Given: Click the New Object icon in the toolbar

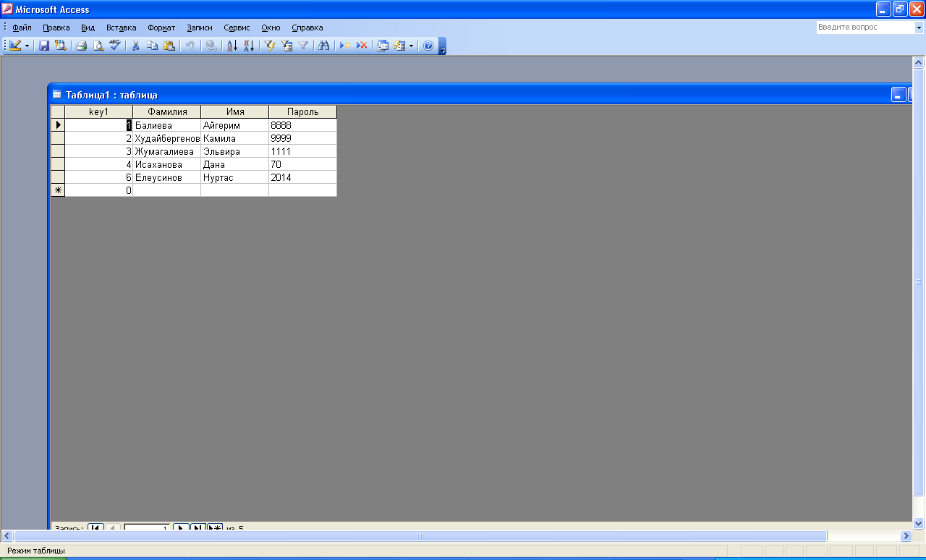Looking at the screenshot, I should [399, 46].
